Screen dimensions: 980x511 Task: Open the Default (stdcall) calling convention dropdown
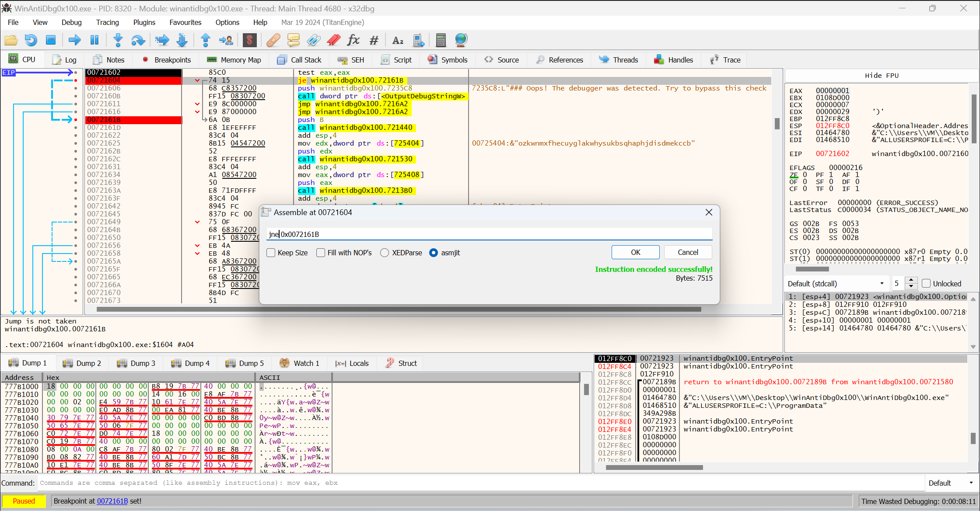[x=836, y=283]
